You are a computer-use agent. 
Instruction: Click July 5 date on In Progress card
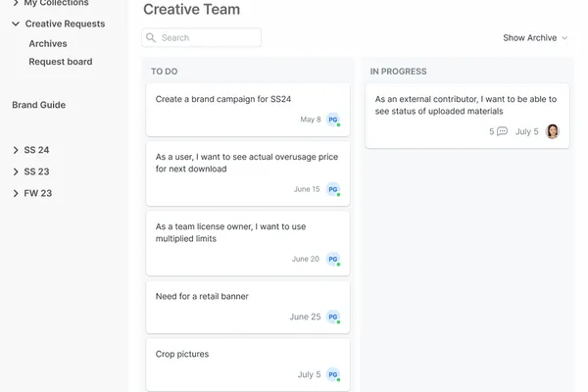click(x=527, y=131)
